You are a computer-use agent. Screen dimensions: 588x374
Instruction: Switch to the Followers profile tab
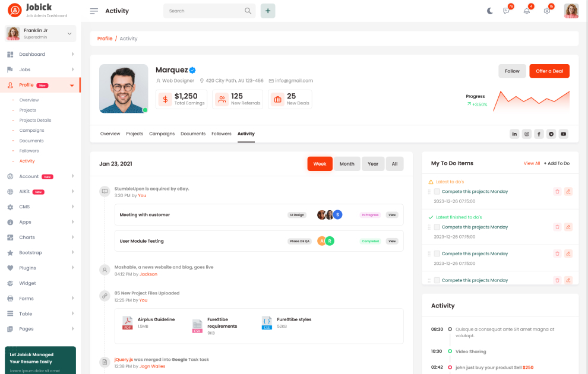(x=222, y=134)
